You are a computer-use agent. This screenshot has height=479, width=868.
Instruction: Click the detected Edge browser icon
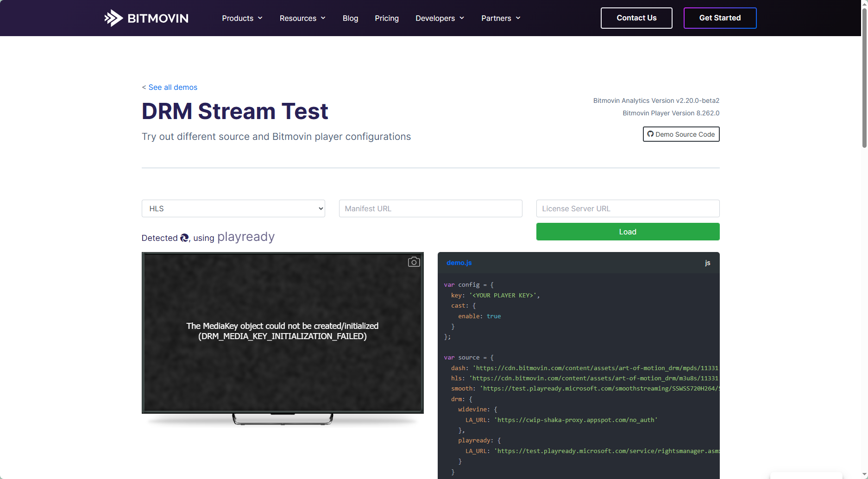184,238
